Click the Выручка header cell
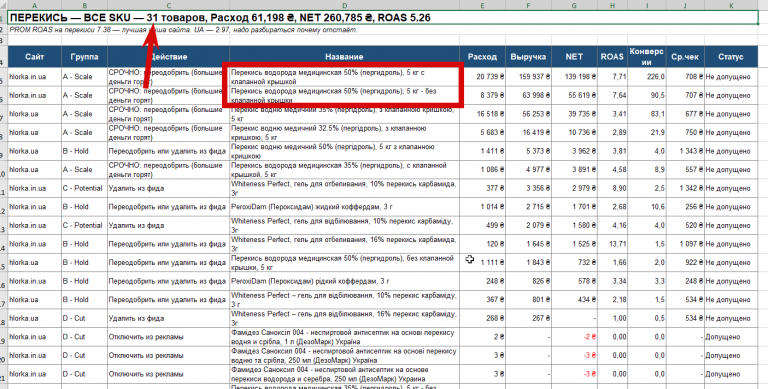The image size is (768, 389). (x=528, y=57)
